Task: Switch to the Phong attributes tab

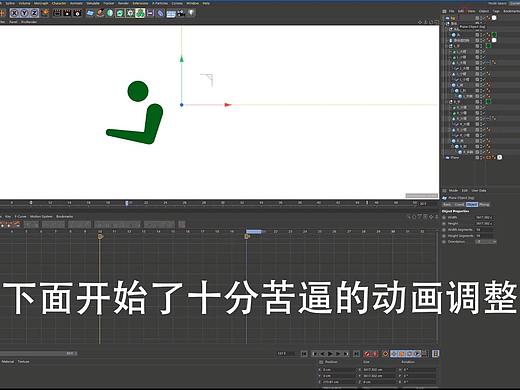Action: pos(484,204)
